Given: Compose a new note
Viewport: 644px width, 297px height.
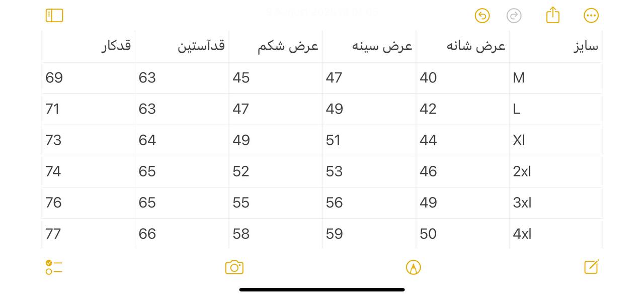Looking at the screenshot, I should (592, 266).
